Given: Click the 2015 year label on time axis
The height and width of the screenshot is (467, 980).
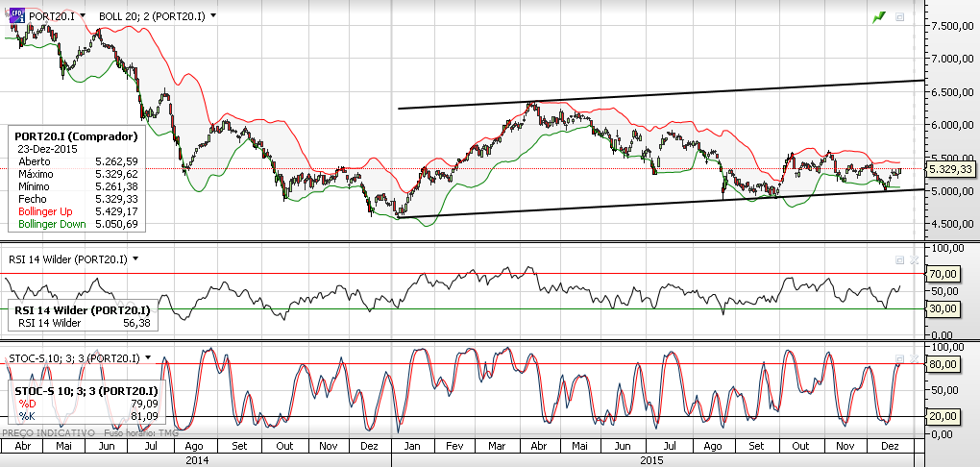Looking at the screenshot, I should tap(651, 460).
